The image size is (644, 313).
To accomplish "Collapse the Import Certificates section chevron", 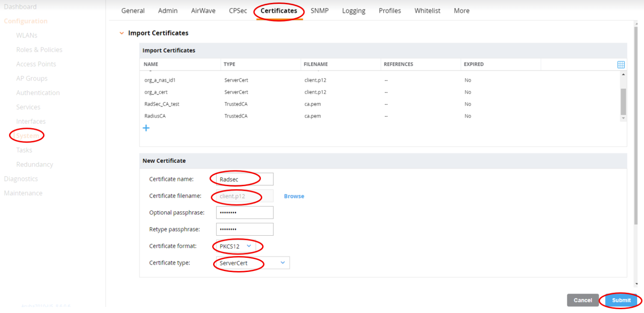I will [x=122, y=33].
